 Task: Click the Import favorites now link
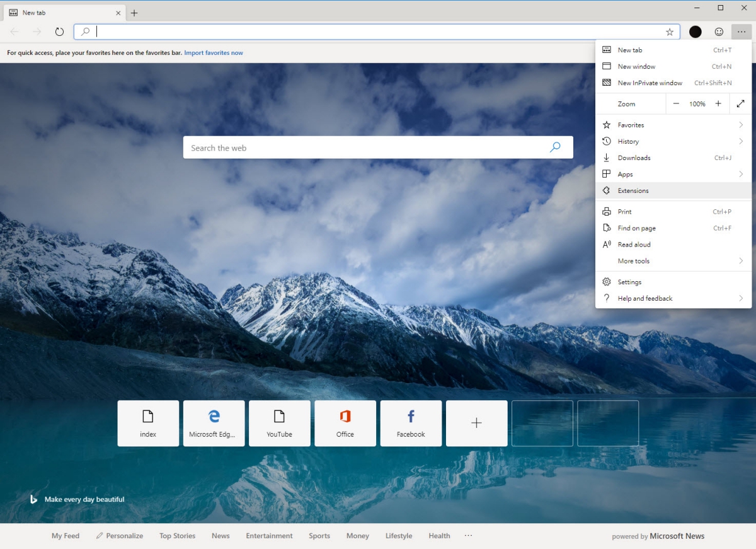point(214,53)
